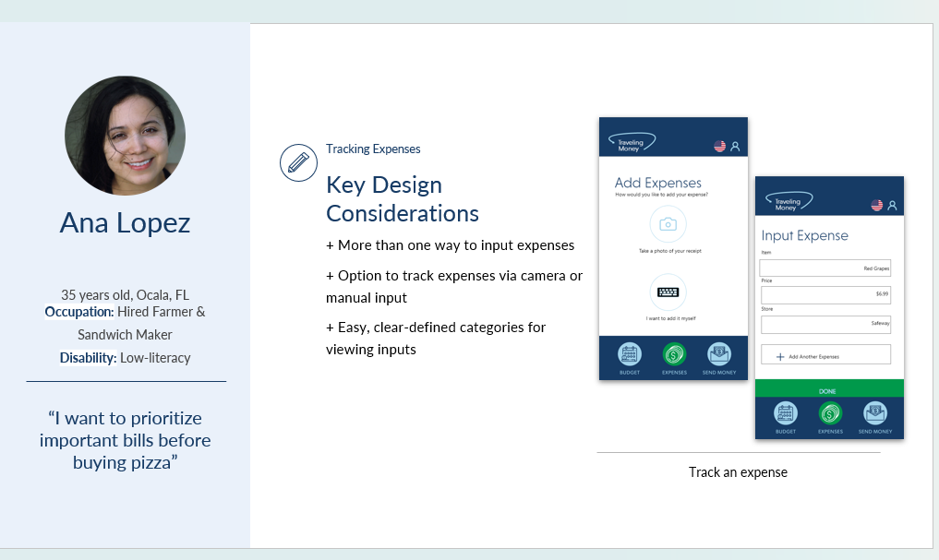This screenshot has width=939, height=560.
Task: Click the Store field showing Safeway
Action: (x=825, y=324)
